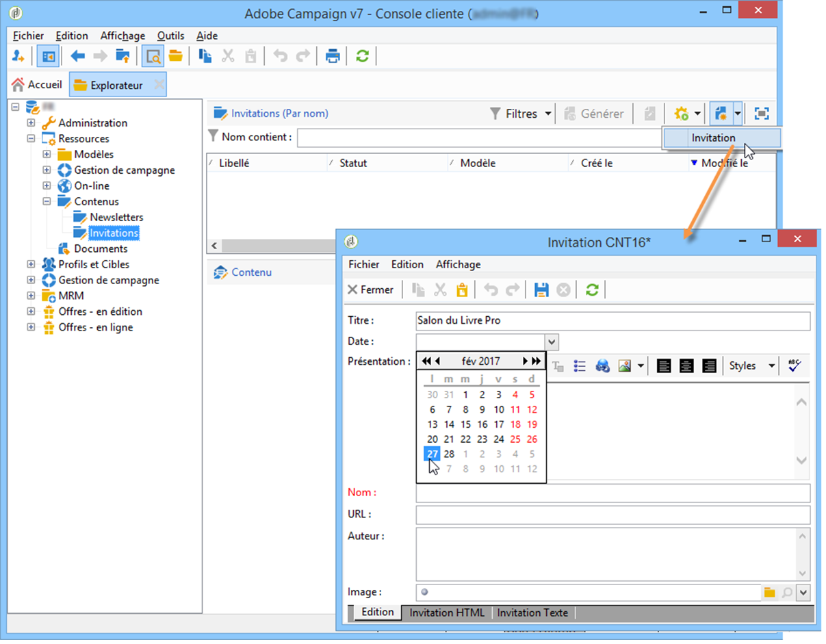Click the URL input field

pyautogui.click(x=612, y=515)
